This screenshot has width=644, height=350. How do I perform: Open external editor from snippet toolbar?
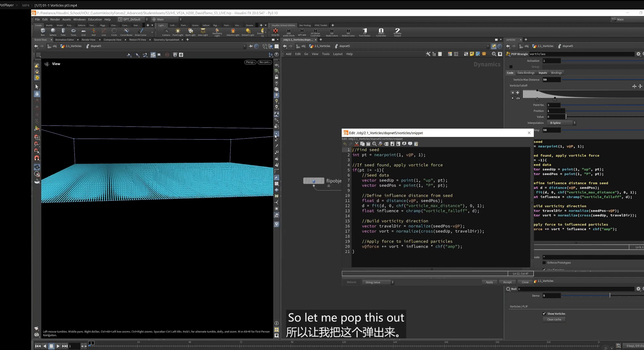click(416, 144)
